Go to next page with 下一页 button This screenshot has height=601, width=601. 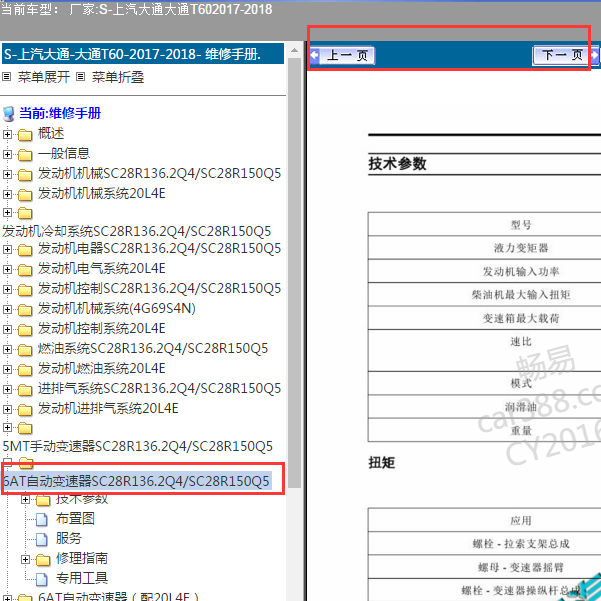[565, 55]
